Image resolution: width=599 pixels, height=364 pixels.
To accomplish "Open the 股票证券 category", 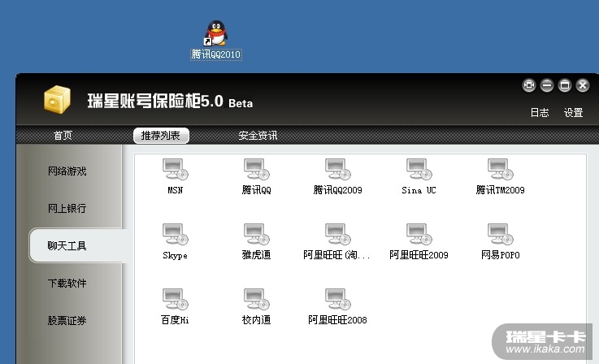I will point(67,320).
